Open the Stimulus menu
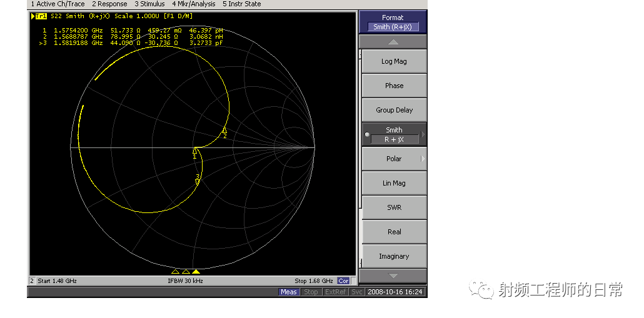 (149, 4)
